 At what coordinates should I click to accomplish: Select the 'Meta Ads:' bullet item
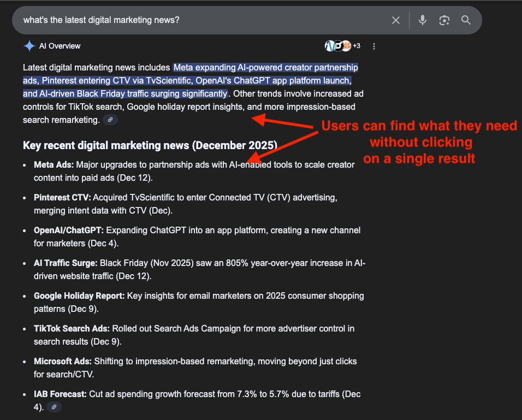[x=54, y=165]
